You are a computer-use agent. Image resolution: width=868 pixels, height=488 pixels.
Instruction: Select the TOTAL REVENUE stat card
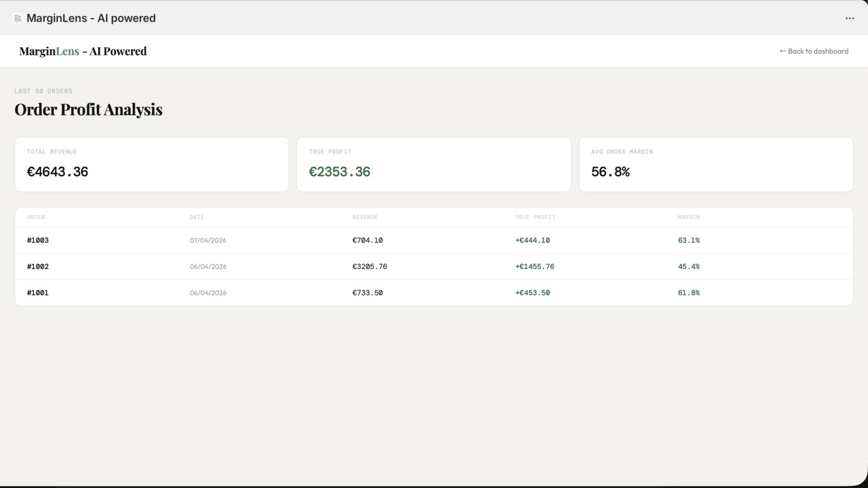[x=152, y=164]
